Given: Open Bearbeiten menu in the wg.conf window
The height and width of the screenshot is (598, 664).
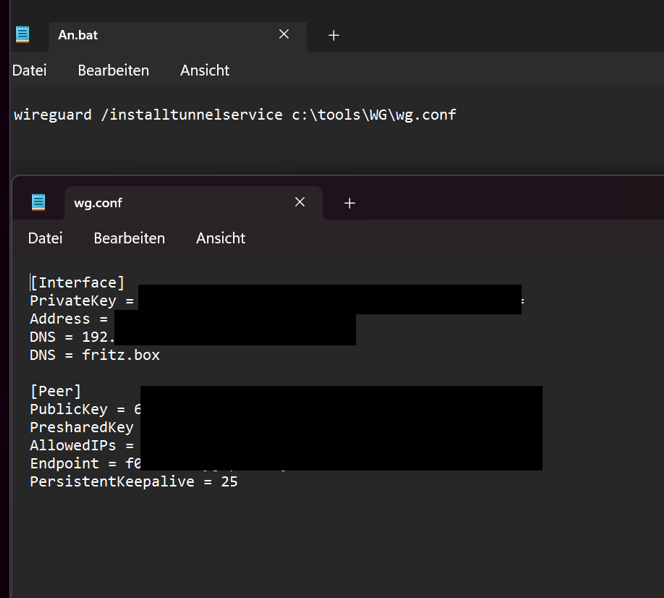Looking at the screenshot, I should [x=129, y=239].
